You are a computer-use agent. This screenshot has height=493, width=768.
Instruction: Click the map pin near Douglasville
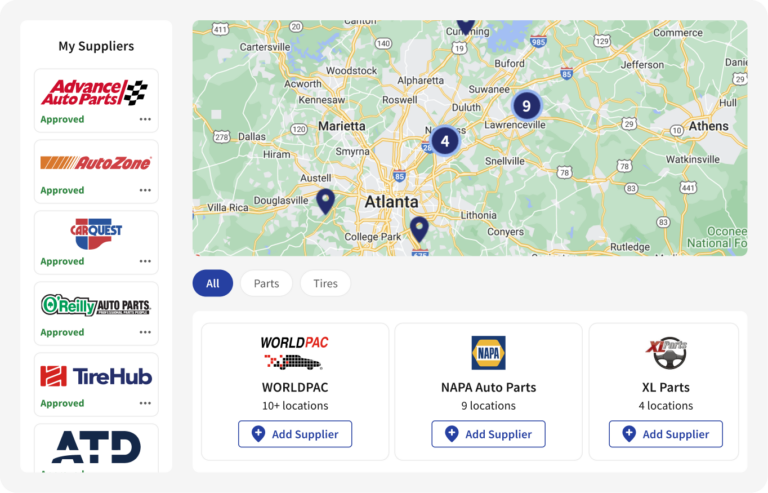pyautogui.click(x=325, y=201)
